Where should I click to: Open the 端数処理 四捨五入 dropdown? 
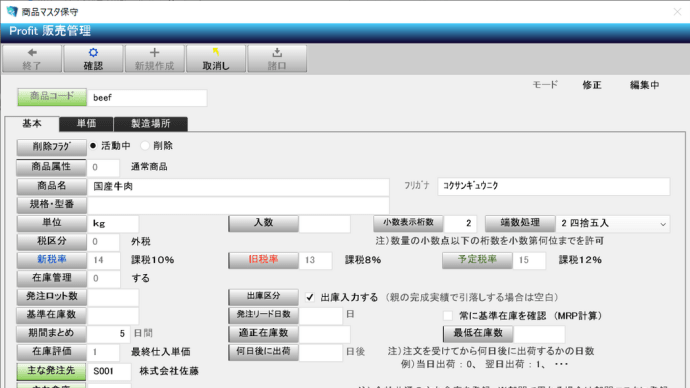(613, 223)
